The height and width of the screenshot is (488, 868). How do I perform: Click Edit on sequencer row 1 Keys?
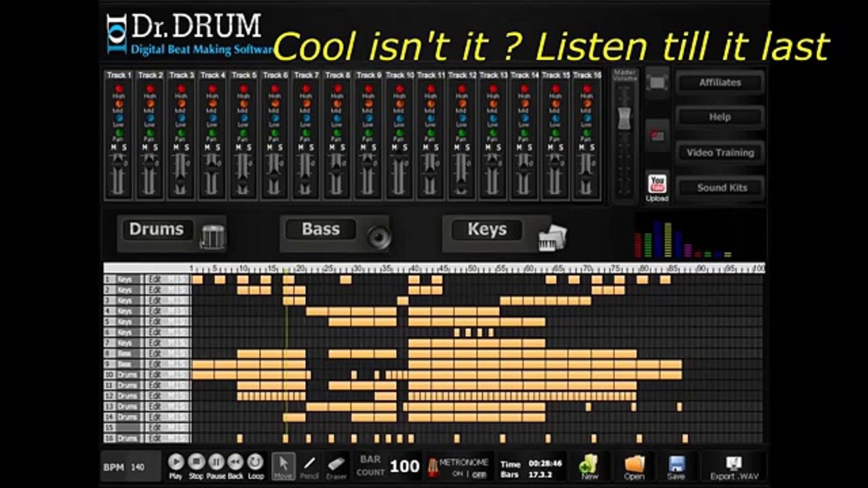coord(155,279)
